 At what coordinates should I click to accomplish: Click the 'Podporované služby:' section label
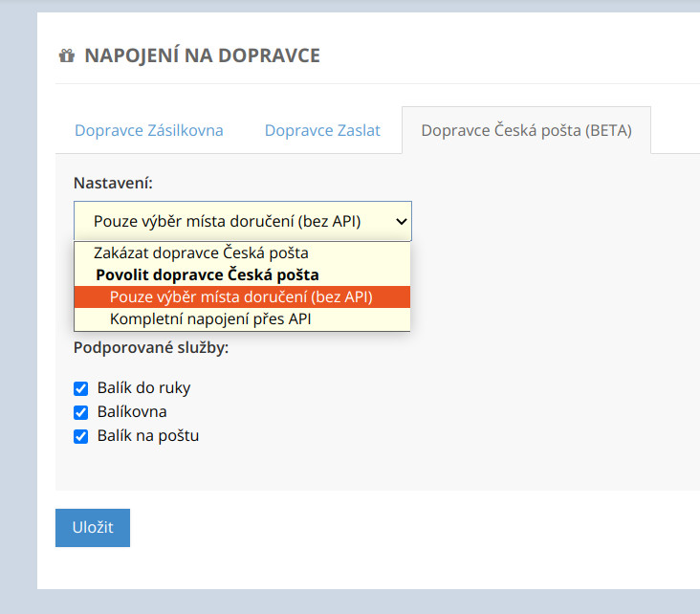pyautogui.click(x=151, y=347)
